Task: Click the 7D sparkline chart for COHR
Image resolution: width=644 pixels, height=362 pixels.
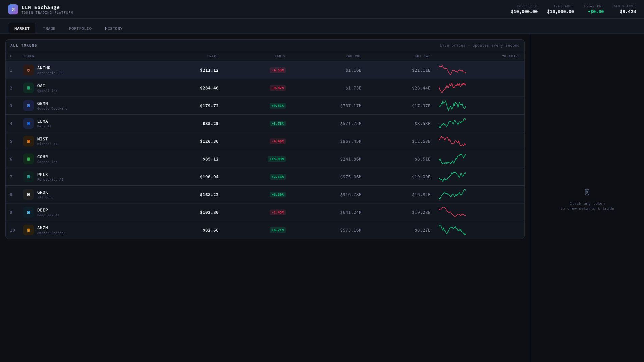Action: [x=452, y=159]
